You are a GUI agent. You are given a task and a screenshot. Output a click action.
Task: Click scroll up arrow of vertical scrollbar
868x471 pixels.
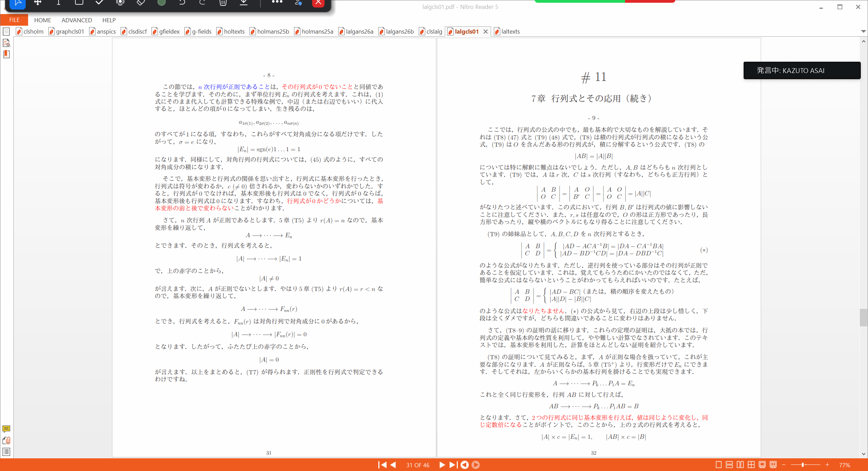[x=863, y=41]
